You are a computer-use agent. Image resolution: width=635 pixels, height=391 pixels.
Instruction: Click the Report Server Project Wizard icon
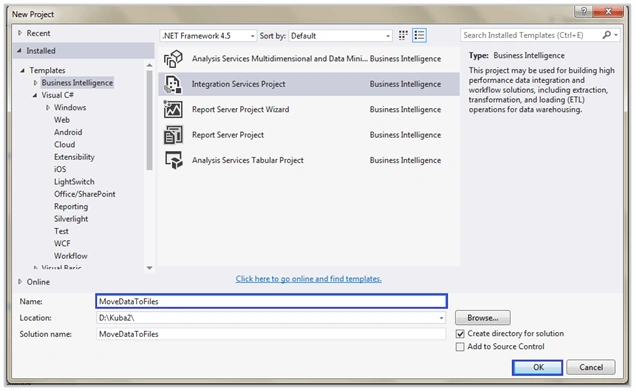click(x=173, y=109)
